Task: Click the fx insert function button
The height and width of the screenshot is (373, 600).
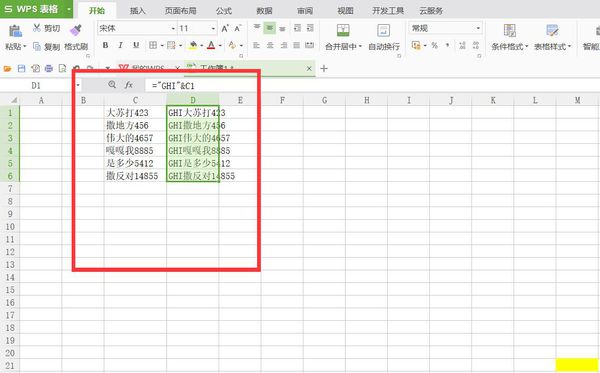Action: [x=129, y=85]
